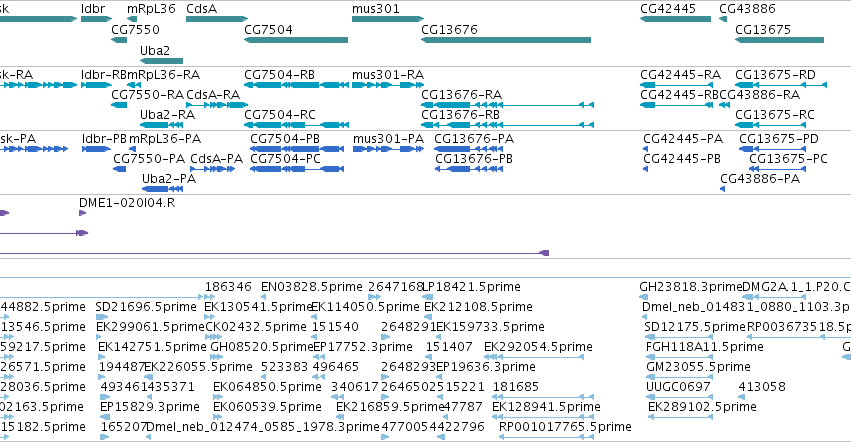851x442 pixels.
Task: Select protein CG42445-PA
Action: pyautogui.click(x=645, y=149)
